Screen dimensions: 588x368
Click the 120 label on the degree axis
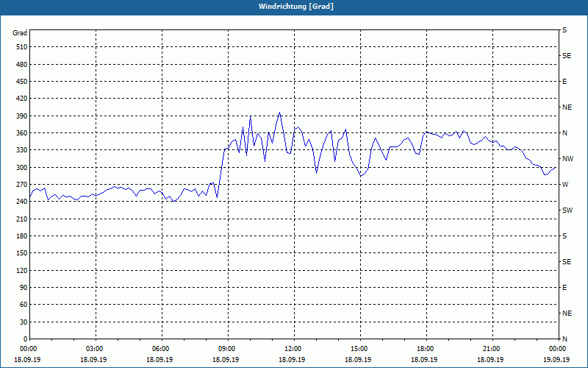22,270
